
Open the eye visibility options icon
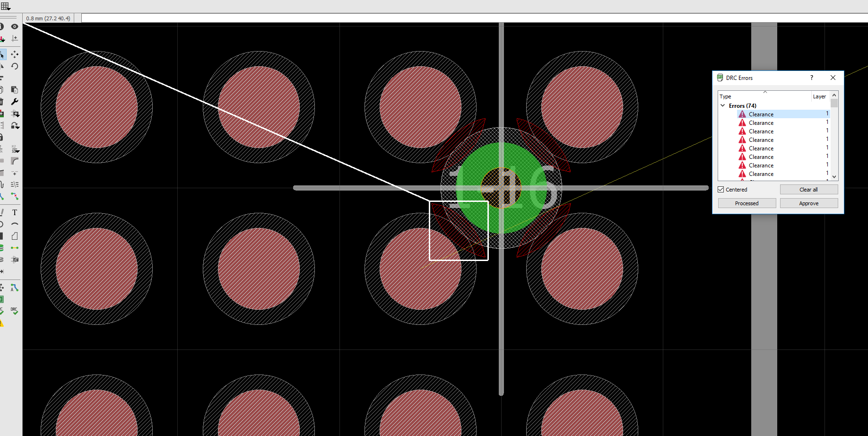click(15, 26)
